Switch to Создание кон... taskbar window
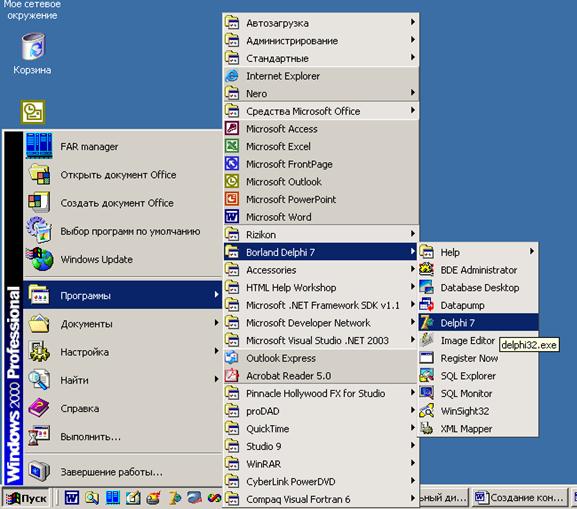Viewport: 577px width, 509px height. point(519,498)
